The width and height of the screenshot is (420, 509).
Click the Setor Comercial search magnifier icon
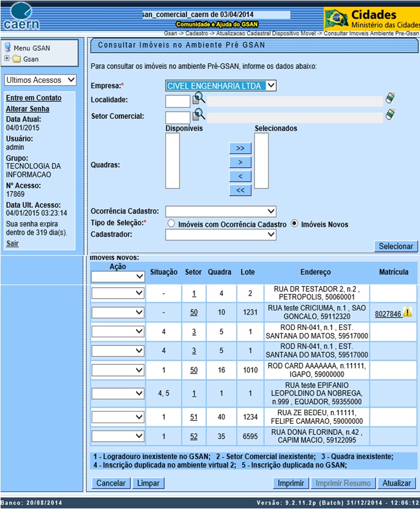(x=199, y=115)
